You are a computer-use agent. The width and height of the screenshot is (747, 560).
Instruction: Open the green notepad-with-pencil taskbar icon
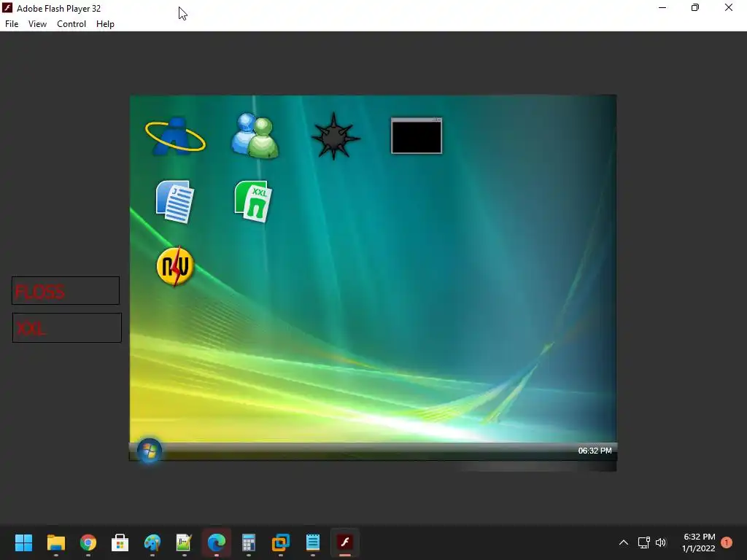pyautogui.click(x=184, y=542)
